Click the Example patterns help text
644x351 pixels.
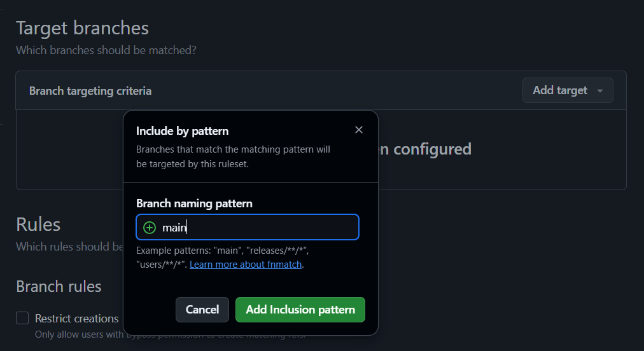[x=222, y=251]
